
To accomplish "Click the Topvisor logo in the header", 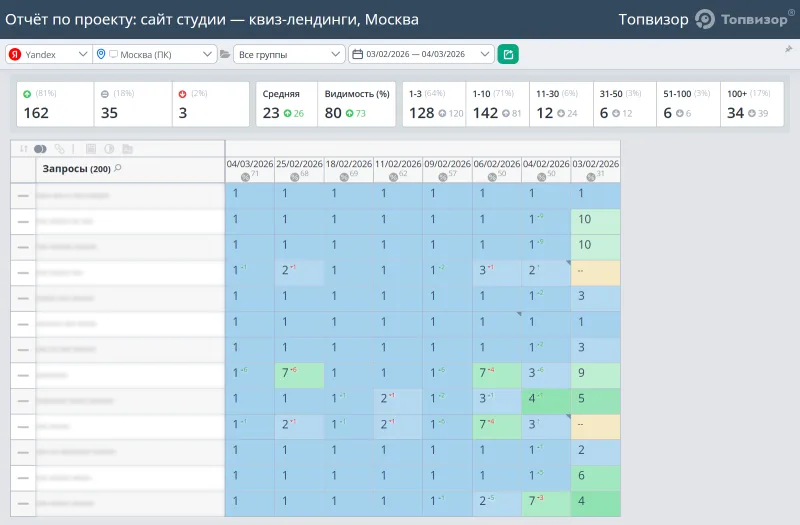I will pos(743,19).
